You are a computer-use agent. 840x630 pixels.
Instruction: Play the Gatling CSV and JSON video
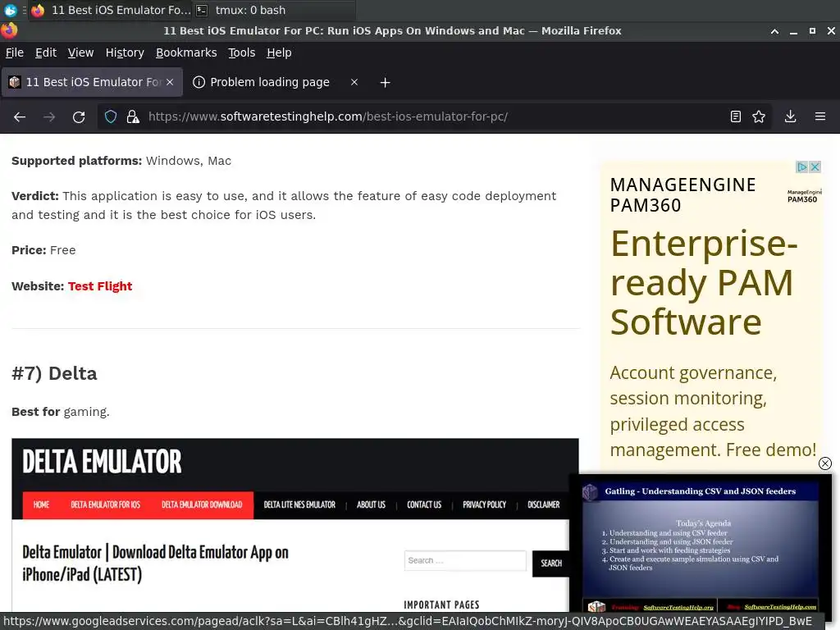(701, 544)
